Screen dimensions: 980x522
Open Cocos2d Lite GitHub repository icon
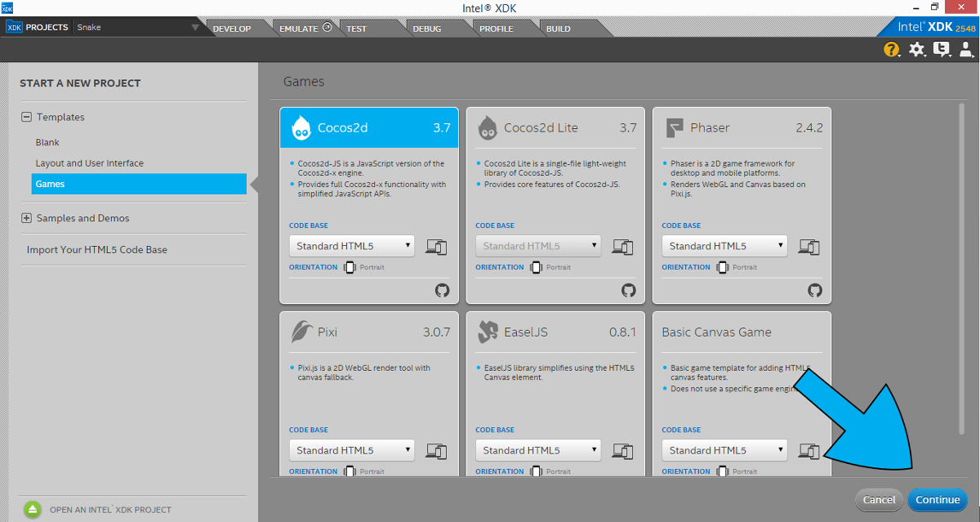[628, 290]
